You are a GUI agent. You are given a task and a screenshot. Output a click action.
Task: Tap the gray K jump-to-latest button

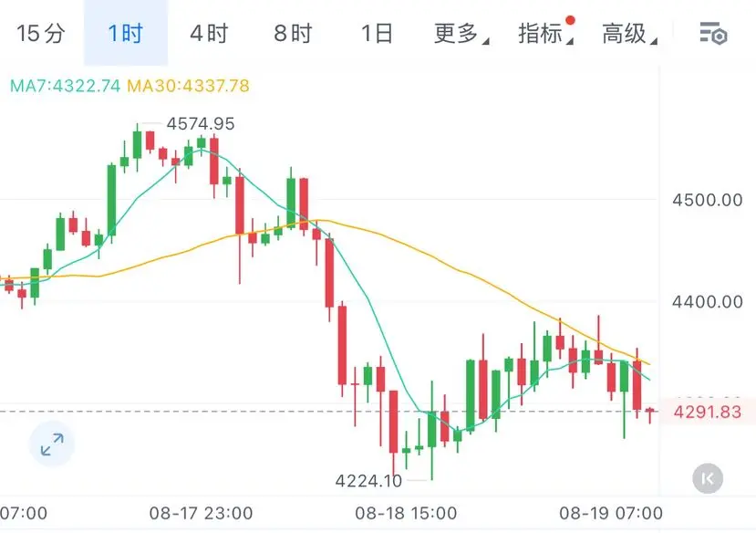tap(708, 478)
